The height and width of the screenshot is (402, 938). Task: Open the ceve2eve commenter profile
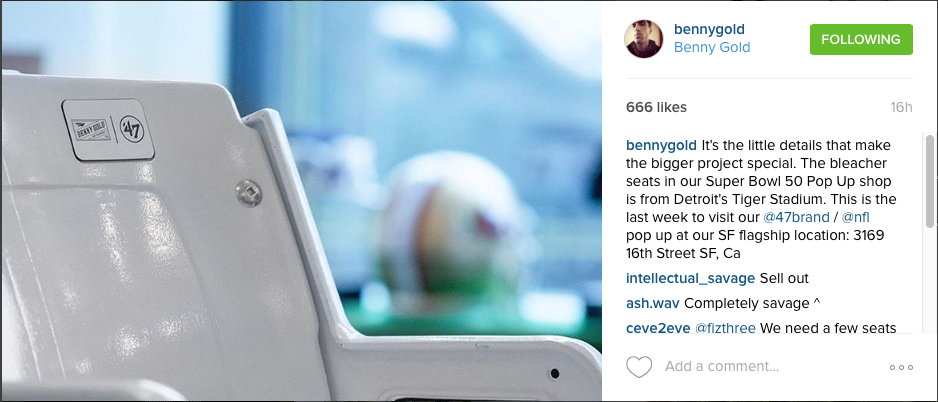(657, 328)
